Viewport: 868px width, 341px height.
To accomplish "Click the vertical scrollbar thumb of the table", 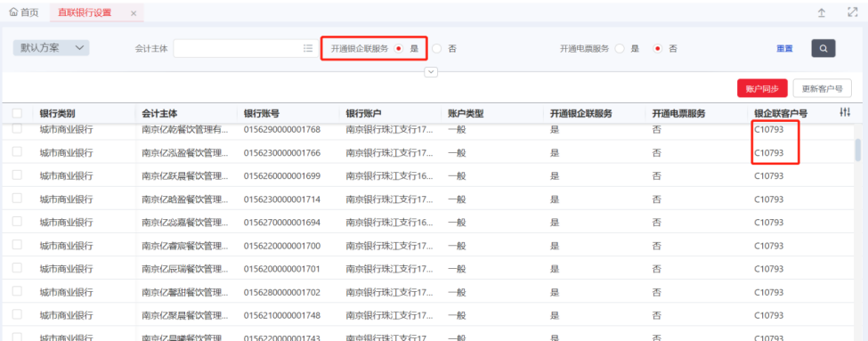I will pyautogui.click(x=858, y=150).
